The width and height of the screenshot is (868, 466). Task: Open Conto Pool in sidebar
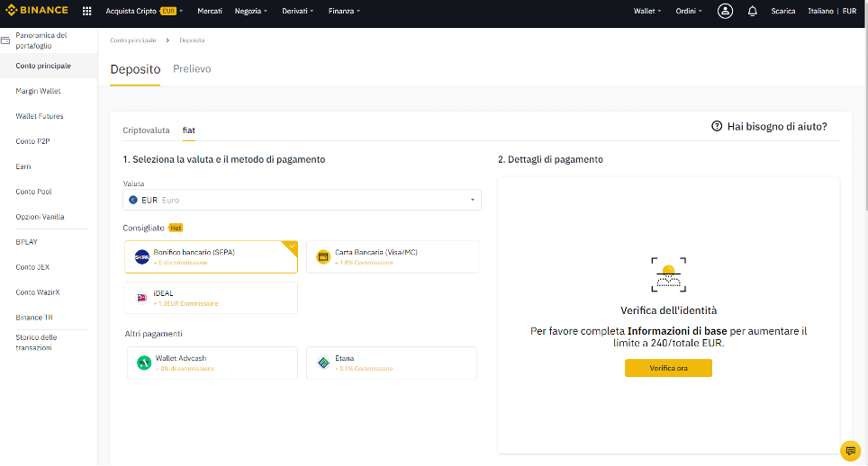click(x=34, y=192)
